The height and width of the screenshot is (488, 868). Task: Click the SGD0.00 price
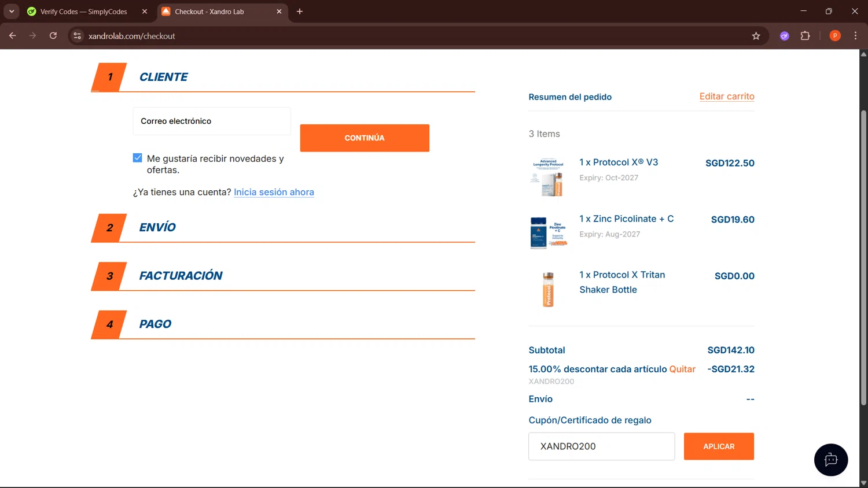[x=734, y=276]
